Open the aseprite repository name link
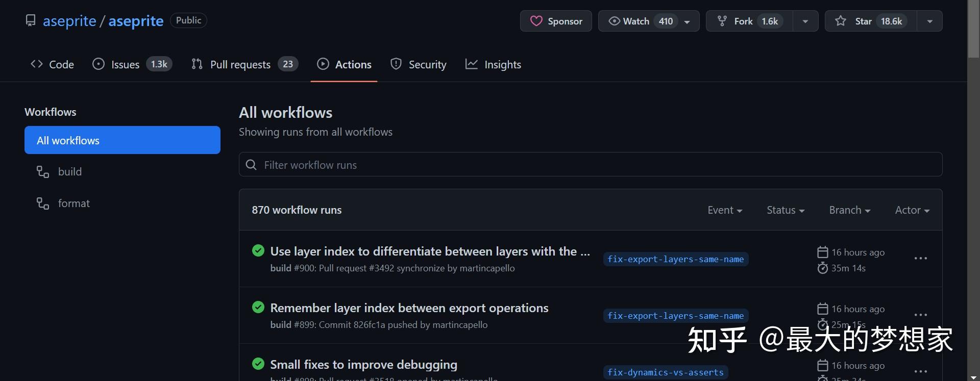This screenshot has width=980, height=381. click(136, 21)
